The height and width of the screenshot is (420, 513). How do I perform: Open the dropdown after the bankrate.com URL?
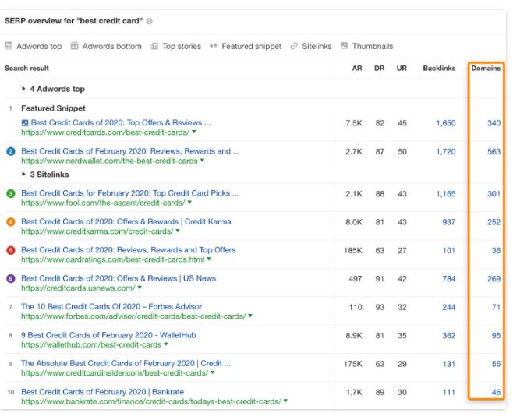point(285,401)
